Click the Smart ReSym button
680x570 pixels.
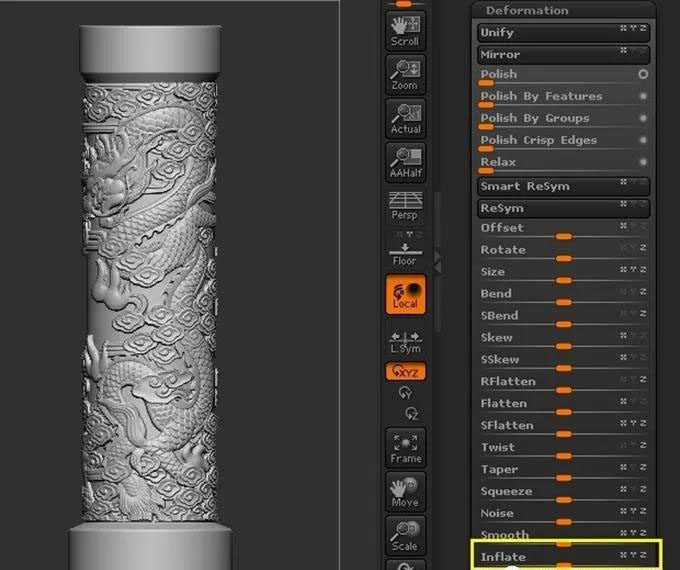pos(563,187)
